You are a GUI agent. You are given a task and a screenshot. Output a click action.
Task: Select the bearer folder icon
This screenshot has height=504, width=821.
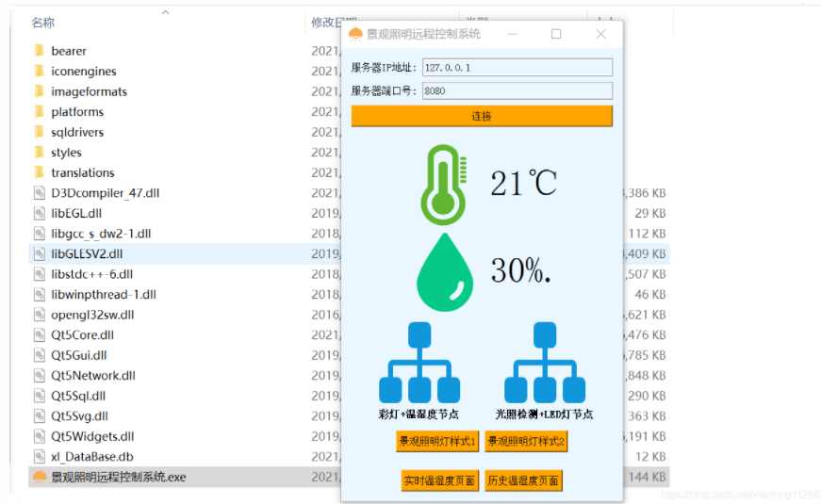[40, 51]
